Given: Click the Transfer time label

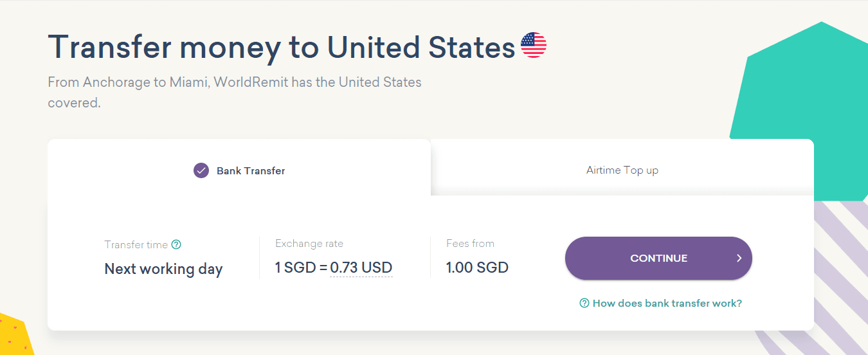Looking at the screenshot, I should tap(136, 244).
